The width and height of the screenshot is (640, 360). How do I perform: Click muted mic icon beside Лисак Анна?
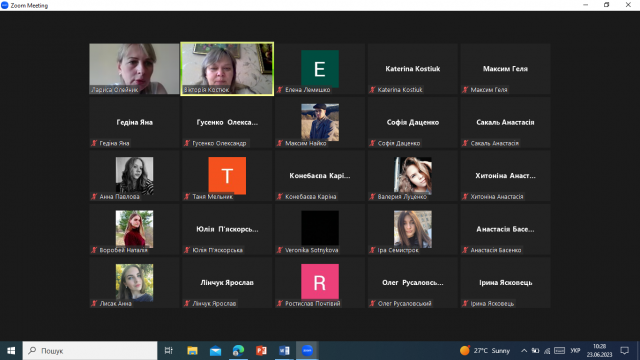coord(94,304)
